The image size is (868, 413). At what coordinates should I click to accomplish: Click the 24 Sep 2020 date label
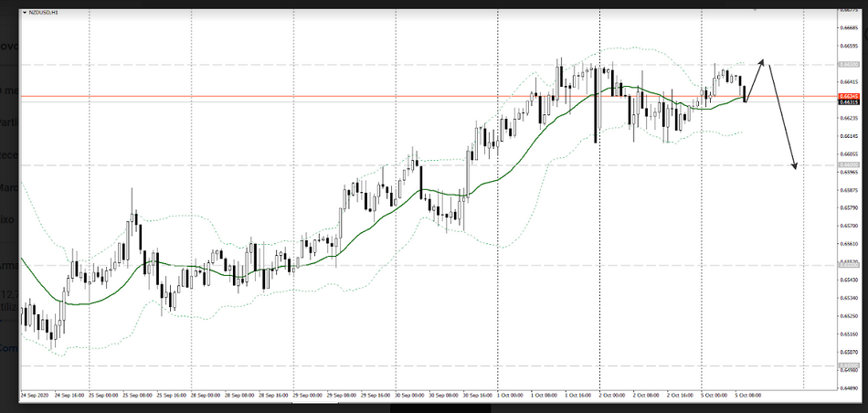pyautogui.click(x=36, y=395)
